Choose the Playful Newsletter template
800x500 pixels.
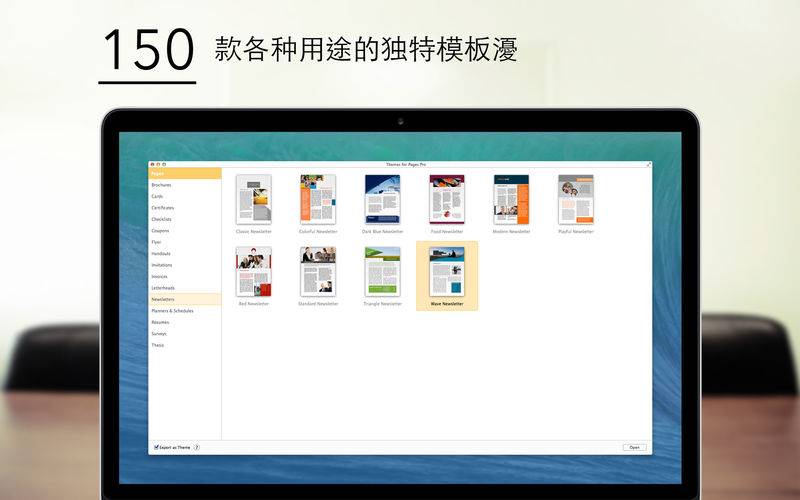tap(576, 199)
